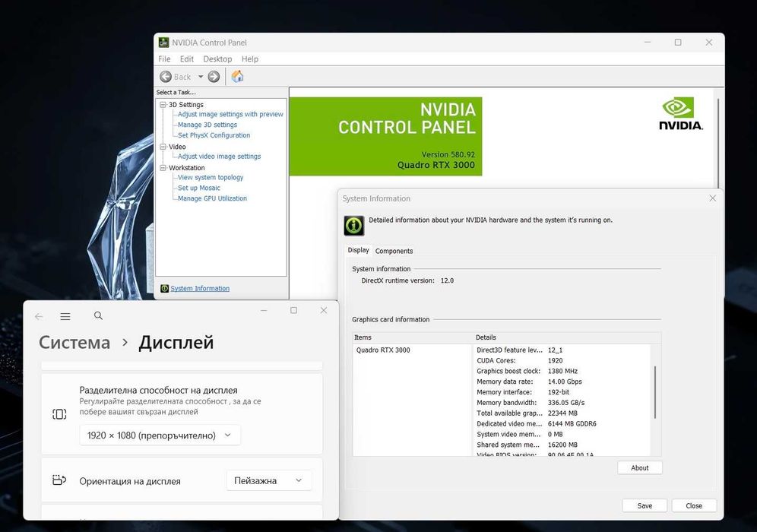Click the Система breadcrumb link
The image size is (757, 532).
pos(74,342)
